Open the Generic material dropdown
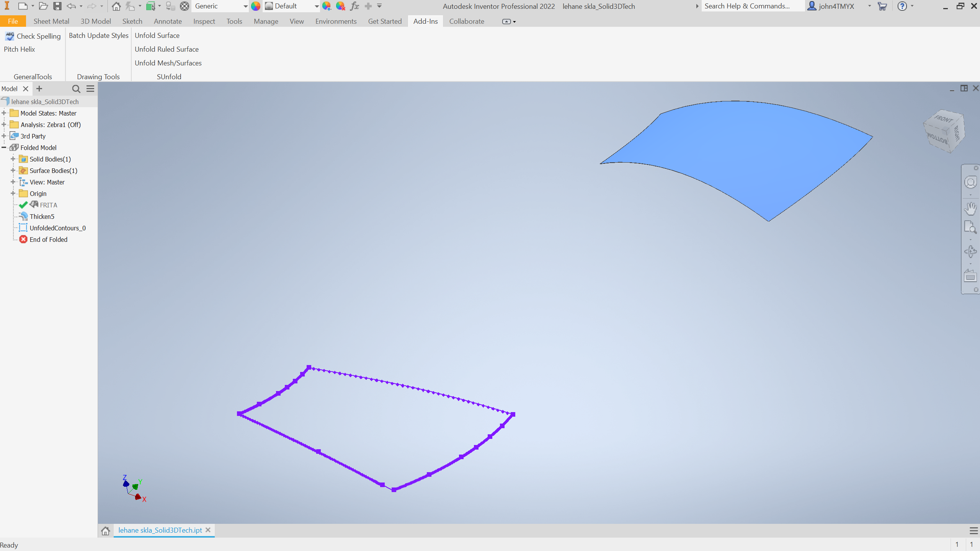The width and height of the screenshot is (980, 551). (245, 6)
